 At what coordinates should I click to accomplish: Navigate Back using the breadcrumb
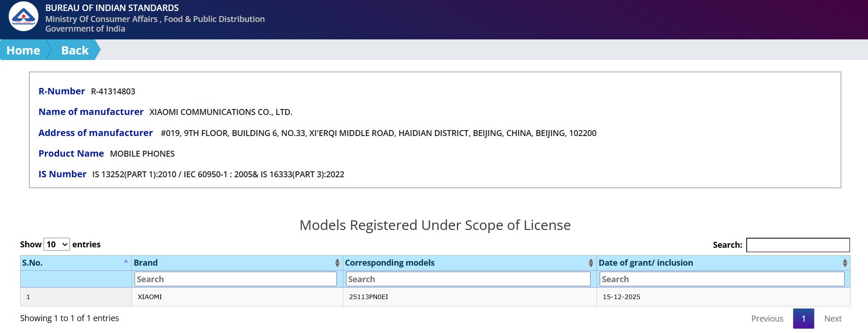[x=75, y=50]
